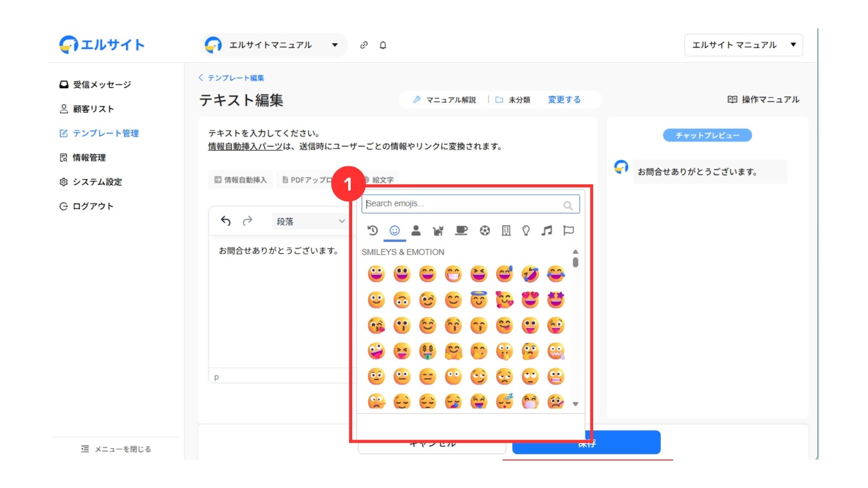Screen dimensions: 868x488
Task: Open the 段落 paragraph format dropdown
Action: 310,221
